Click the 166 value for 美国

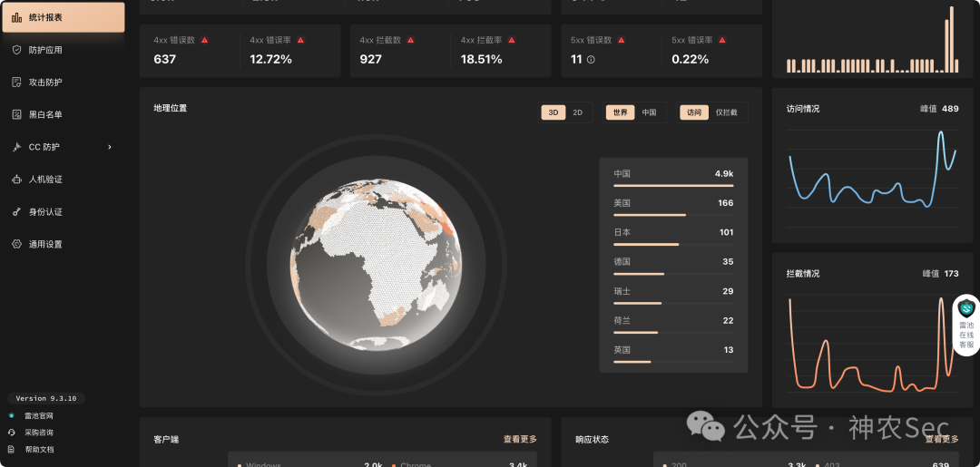pos(726,203)
